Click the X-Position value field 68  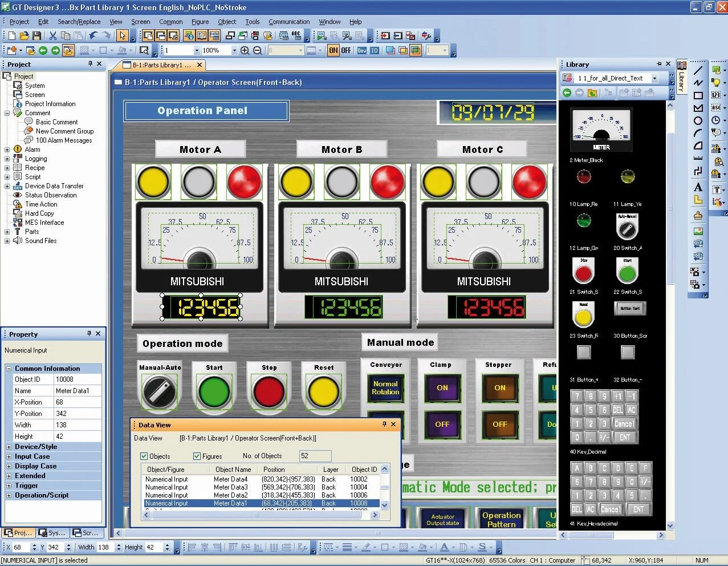pos(78,402)
